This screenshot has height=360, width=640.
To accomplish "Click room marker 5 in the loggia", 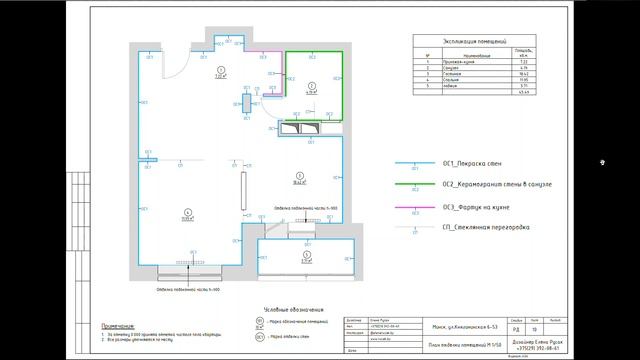I will 307,255.
